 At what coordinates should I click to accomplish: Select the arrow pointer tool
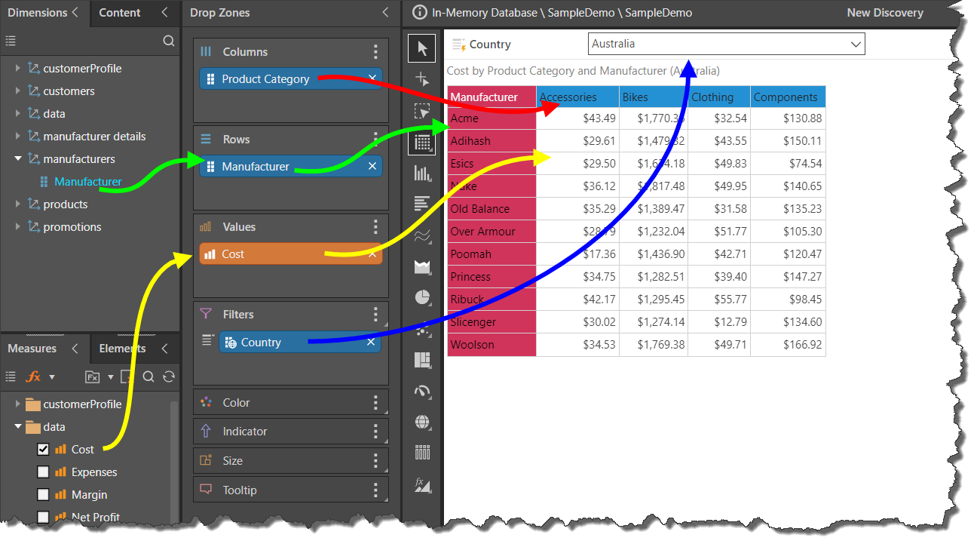(x=422, y=49)
